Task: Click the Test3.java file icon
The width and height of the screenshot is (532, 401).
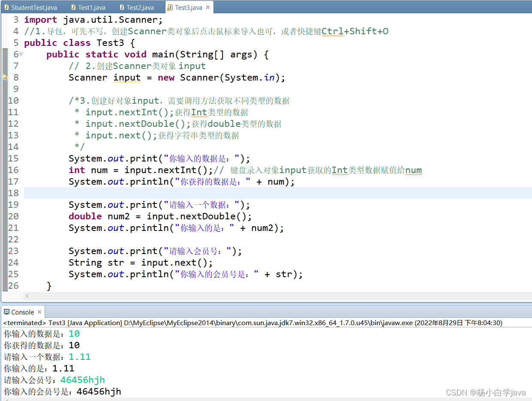Action: (170, 7)
